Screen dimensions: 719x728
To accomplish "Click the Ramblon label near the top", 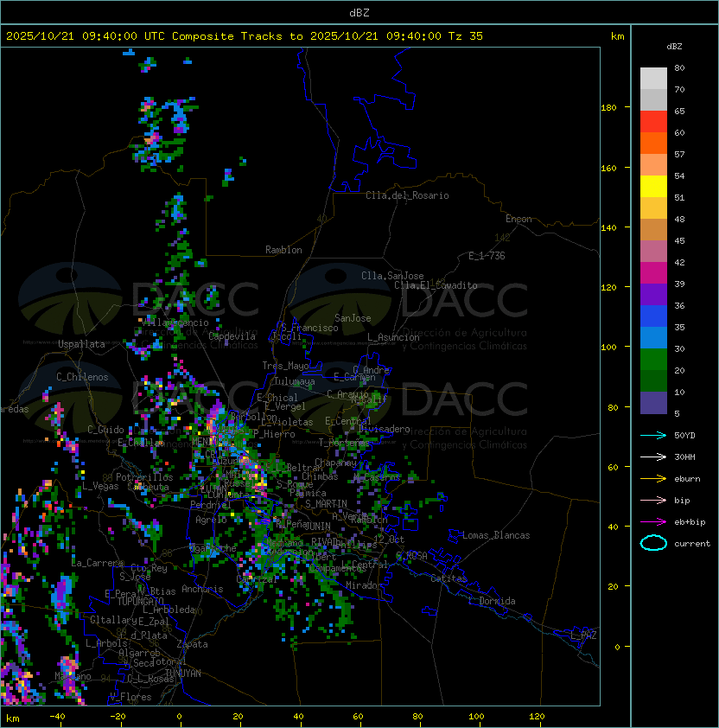I will pos(283,250).
